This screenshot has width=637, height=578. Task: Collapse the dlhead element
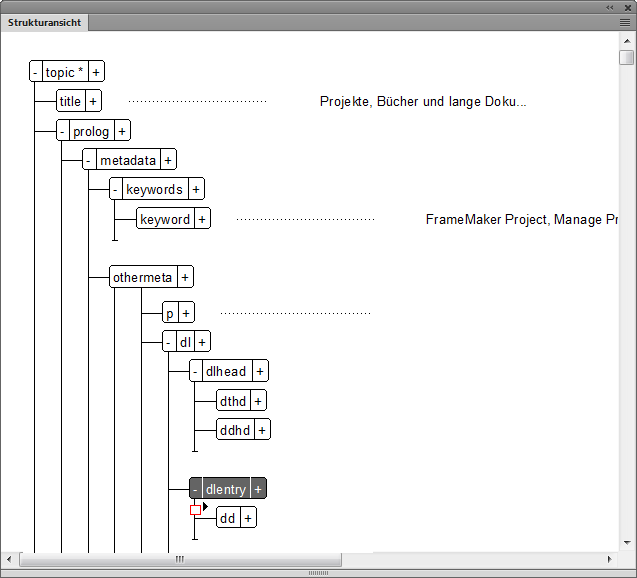(195, 371)
